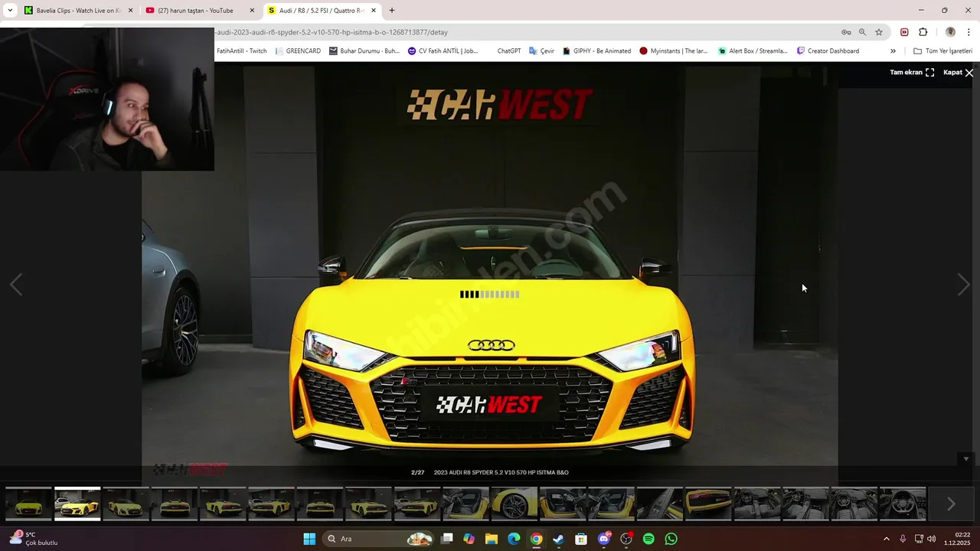Click Tam ekran fullscreen button
980x551 pixels.
(912, 73)
